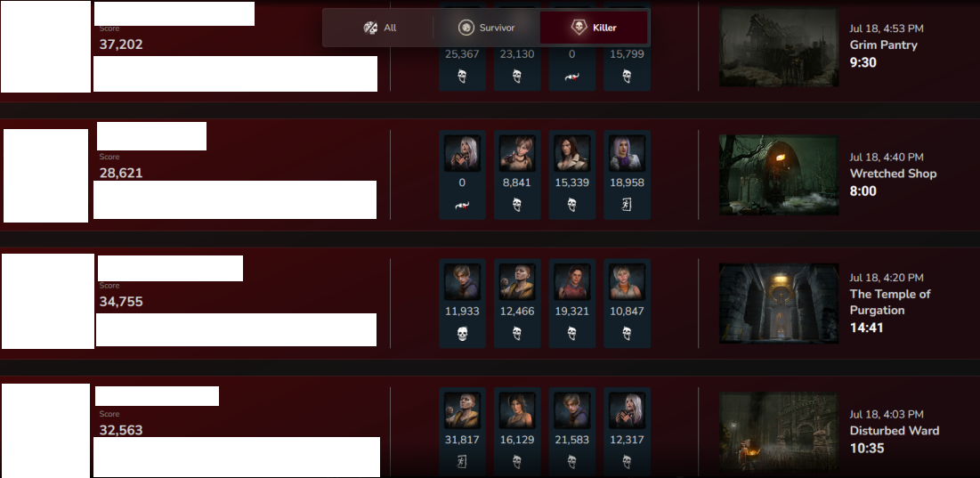Click the escaped icon under 31,817
The height and width of the screenshot is (478, 980).
click(462, 462)
